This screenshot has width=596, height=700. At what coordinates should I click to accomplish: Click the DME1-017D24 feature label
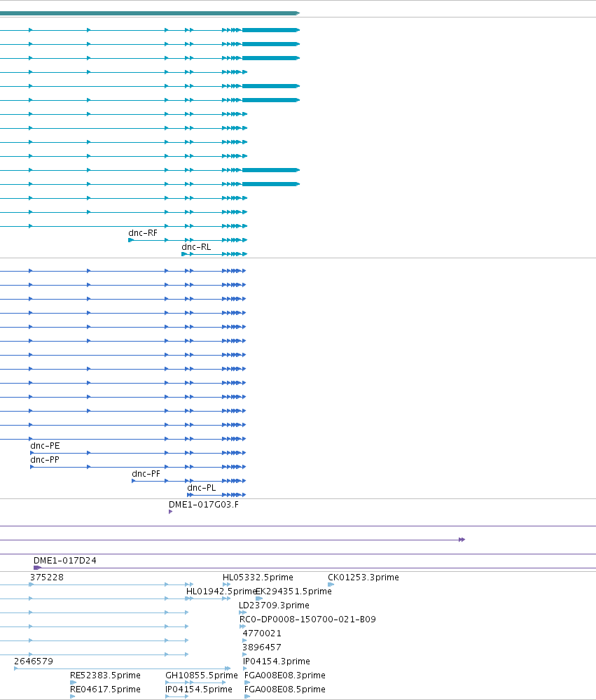[64, 560]
